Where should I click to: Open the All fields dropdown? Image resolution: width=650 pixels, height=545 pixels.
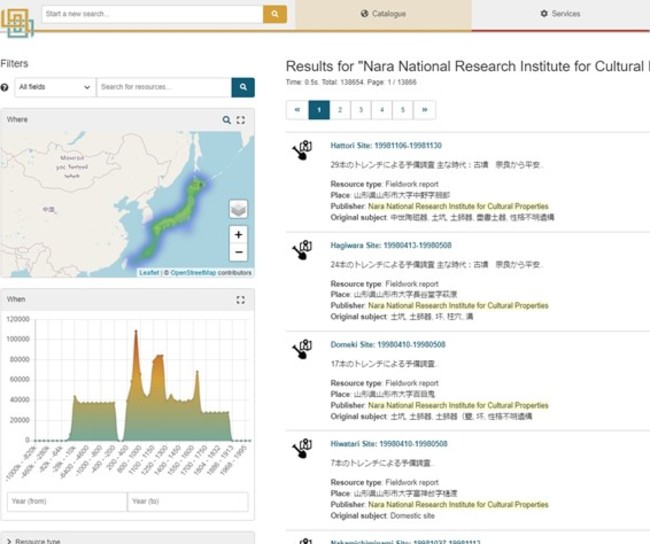(x=55, y=88)
